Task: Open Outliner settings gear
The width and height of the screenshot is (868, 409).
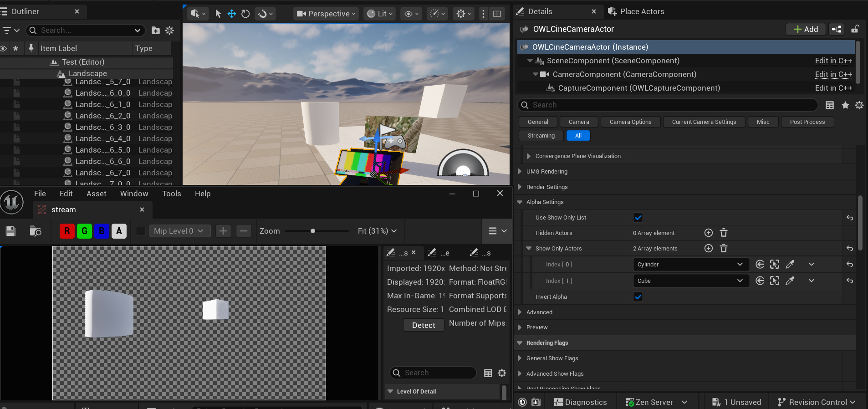Action: coord(169,30)
